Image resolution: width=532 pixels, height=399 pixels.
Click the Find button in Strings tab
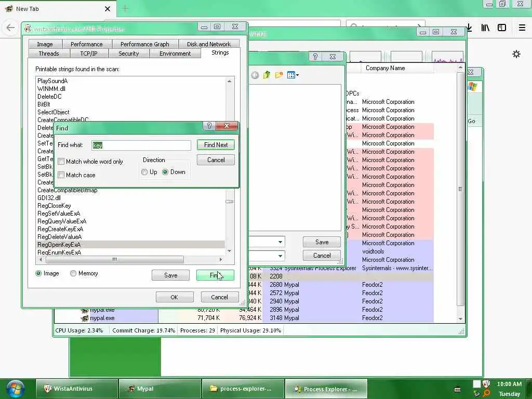click(x=215, y=275)
